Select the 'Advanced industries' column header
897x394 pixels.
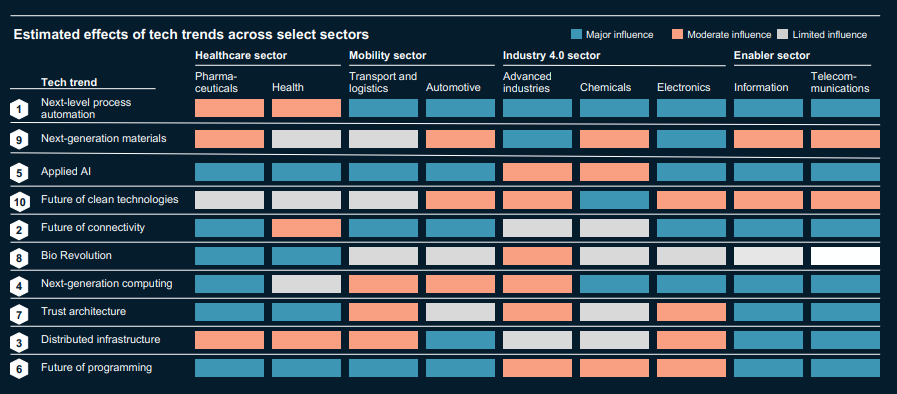tap(526, 82)
